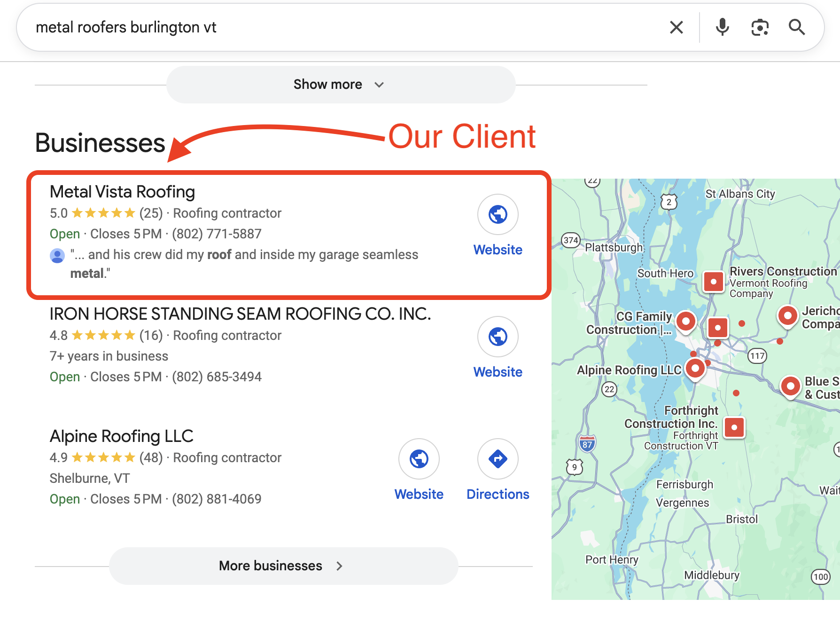Click the 'Businesses' section heading
The width and height of the screenshot is (840, 630).
click(100, 143)
